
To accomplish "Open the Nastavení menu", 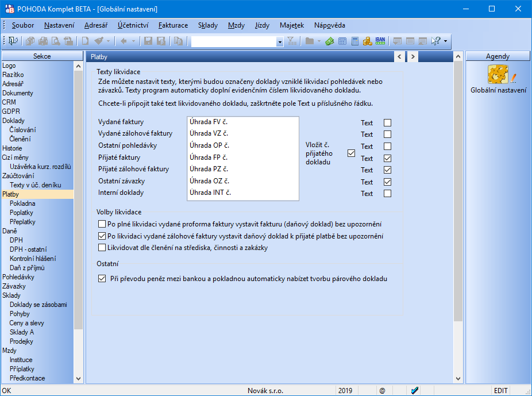I will coord(59,25).
